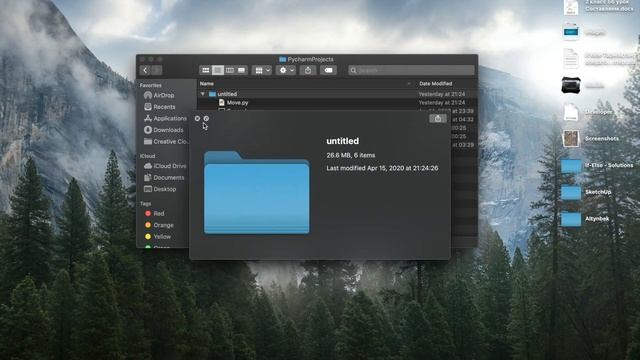
Task: Open the Creative Cloud sidebar folder
Action: [166, 142]
